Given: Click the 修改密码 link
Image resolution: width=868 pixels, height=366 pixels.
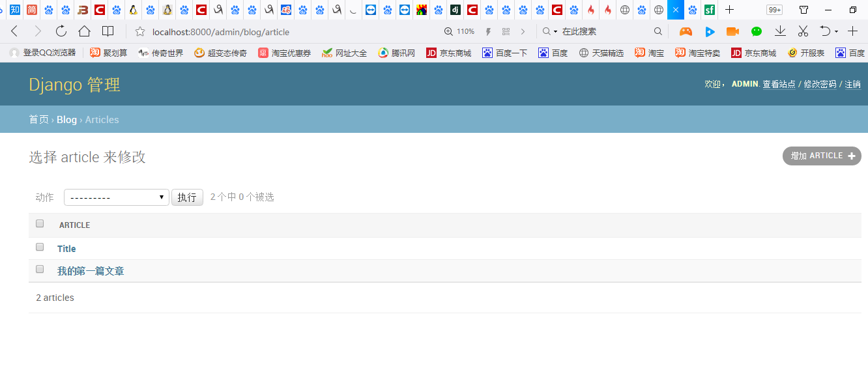Looking at the screenshot, I should click(x=820, y=84).
